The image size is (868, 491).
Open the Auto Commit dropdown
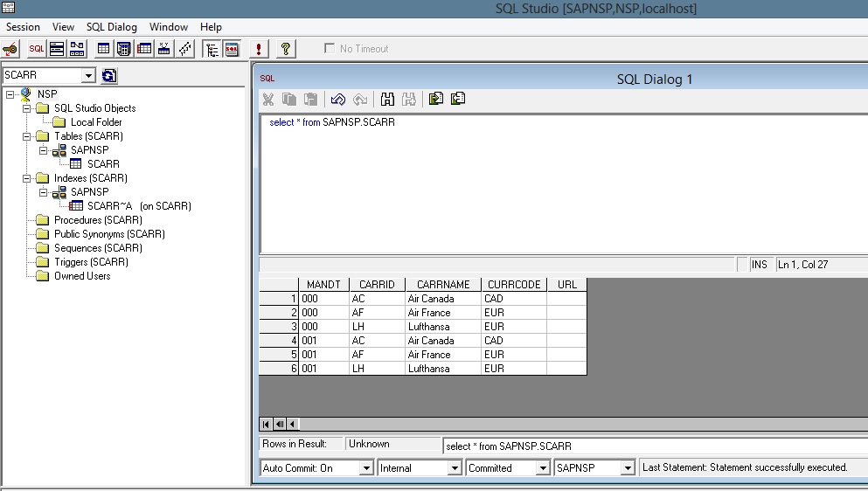tap(366, 468)
